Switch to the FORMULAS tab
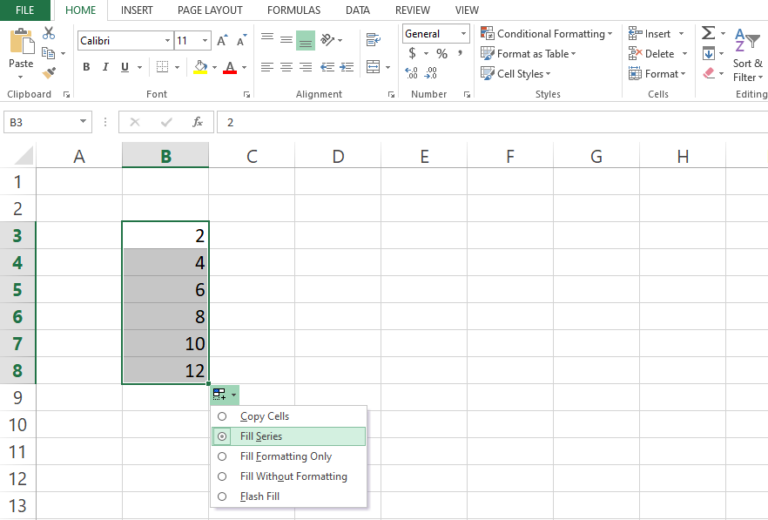 point(293,10)
